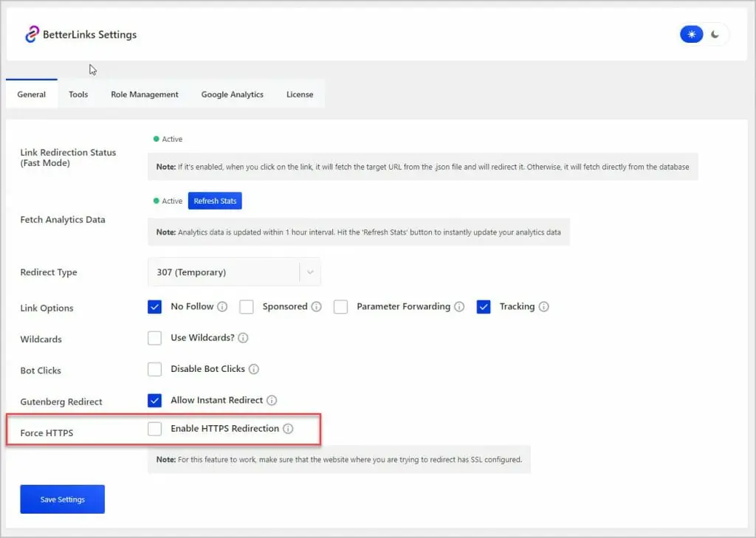
Task: Click the Redirect Type label
Action: coord(49,272)
